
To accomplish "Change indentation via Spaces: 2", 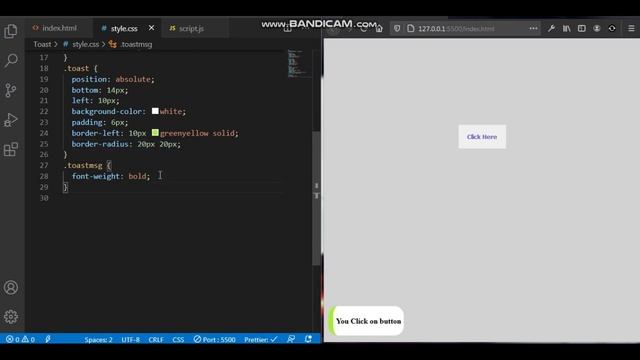I will coord(98,340).
